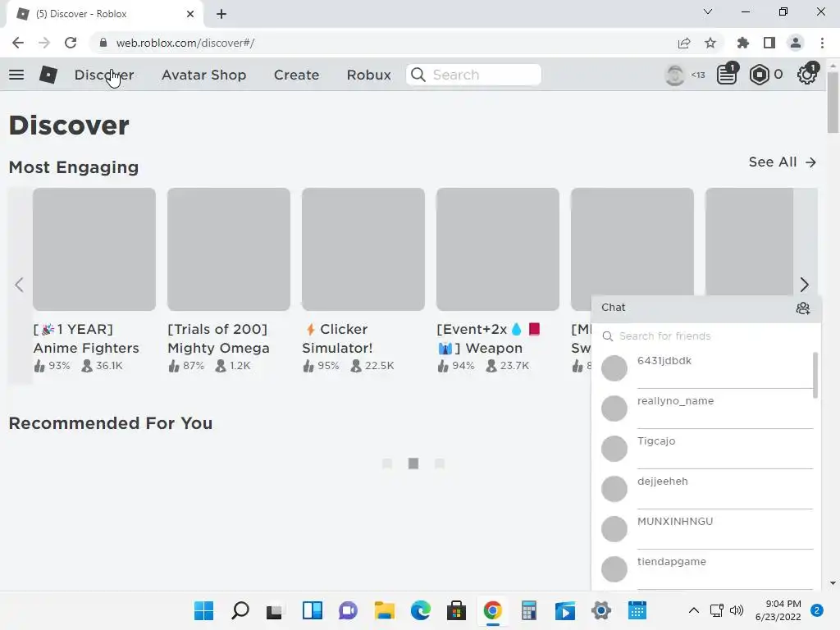This screenshot has width=840, height=630.
Task: Open Calculator from taskbar
Action: point(529,610)
